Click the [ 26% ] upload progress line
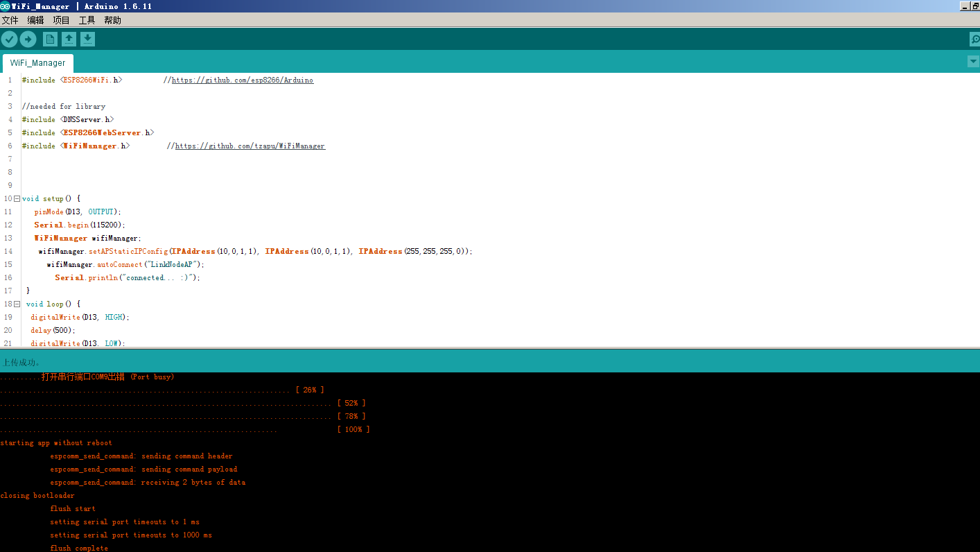This screenshot has width=980, height=552. tap(162, 390)
